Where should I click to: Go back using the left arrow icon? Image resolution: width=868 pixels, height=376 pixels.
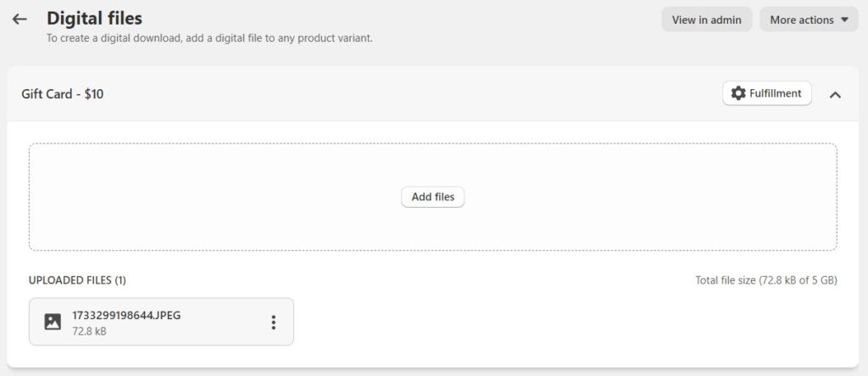(19, 19)
